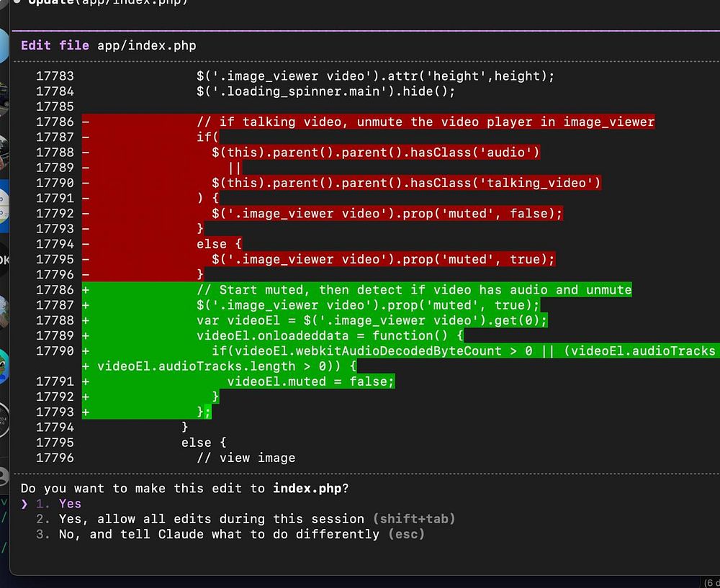720x588 pixels.
Task: Click the Edit file app/index.php header
Action: [x=109, y=45]
